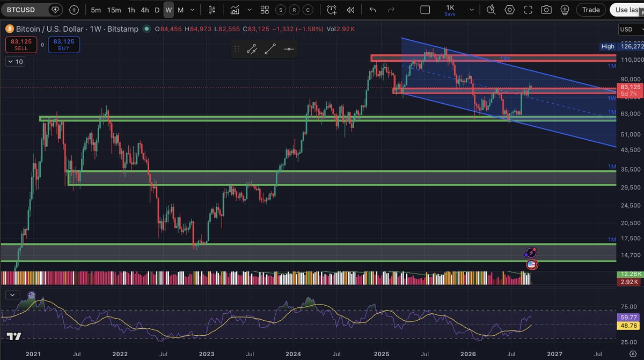Click the C circle button in toolbar
The width and height of the screenshot is (644, 360).
(308, 10)
